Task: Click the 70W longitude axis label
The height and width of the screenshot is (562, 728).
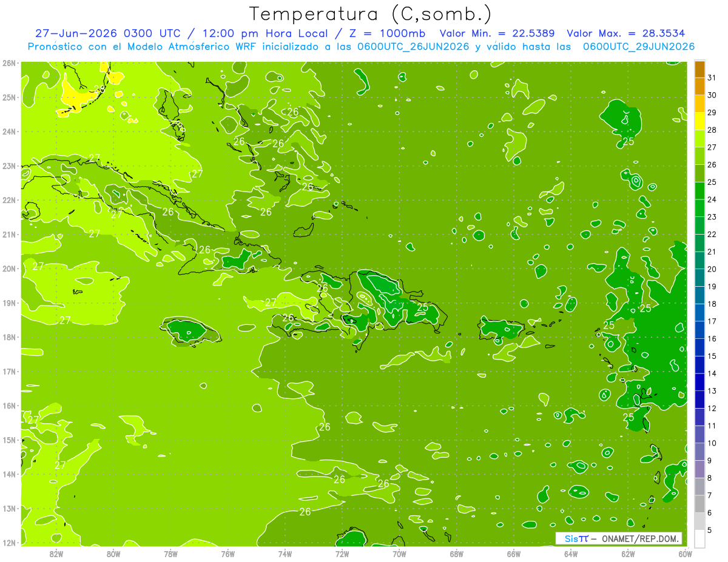Action: [x=399, y=554]
